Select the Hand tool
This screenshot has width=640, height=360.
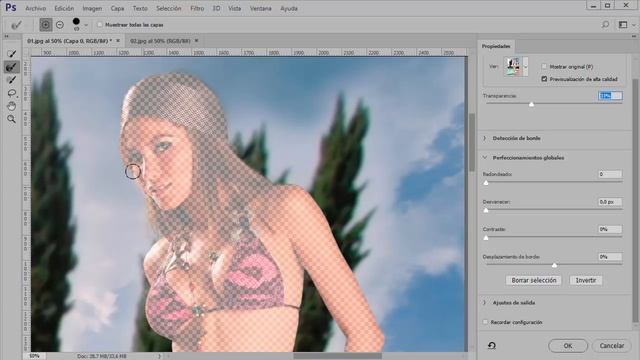[12, 106]
